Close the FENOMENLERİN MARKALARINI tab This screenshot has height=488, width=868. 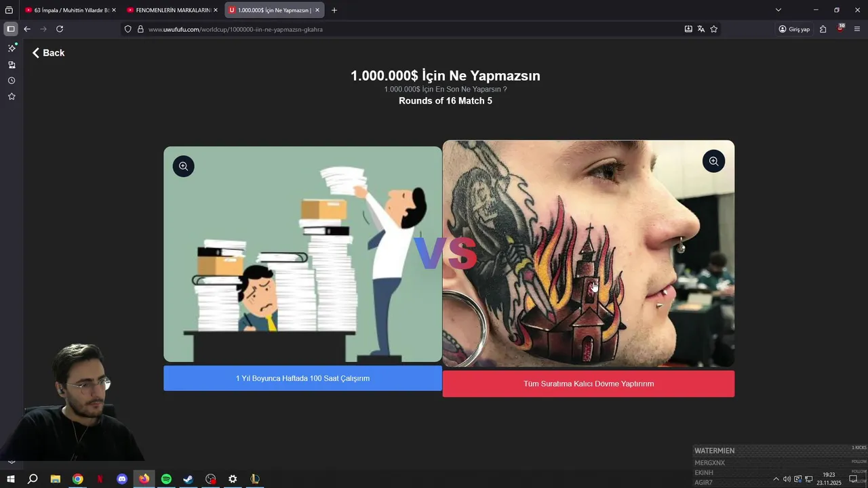tap(216, 10)
